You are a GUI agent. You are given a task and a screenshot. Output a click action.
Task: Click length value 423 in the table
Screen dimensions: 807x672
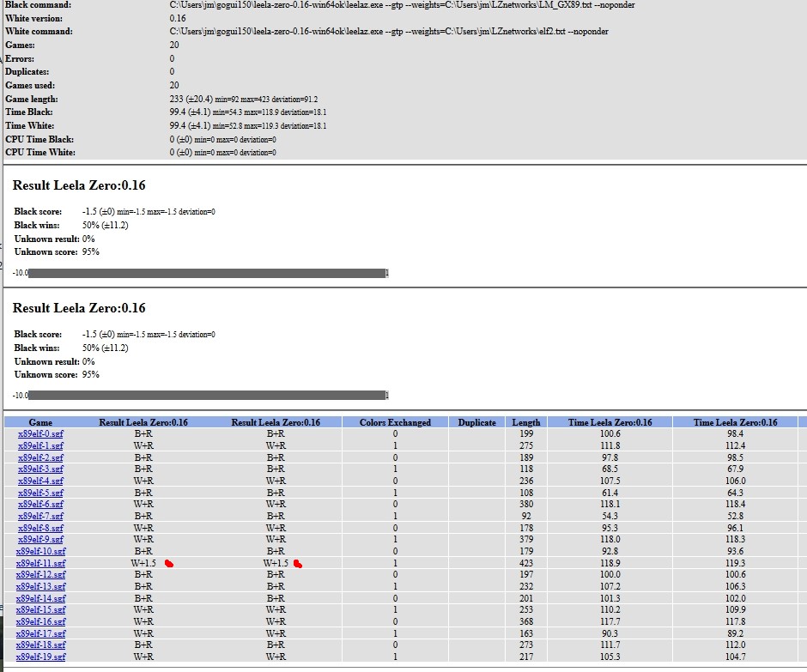[x=526, y=563]
